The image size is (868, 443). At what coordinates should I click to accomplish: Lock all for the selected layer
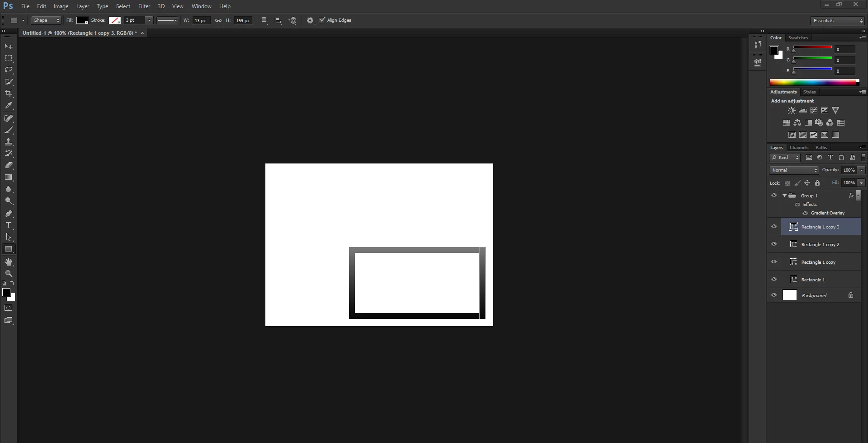coord(817,183)
